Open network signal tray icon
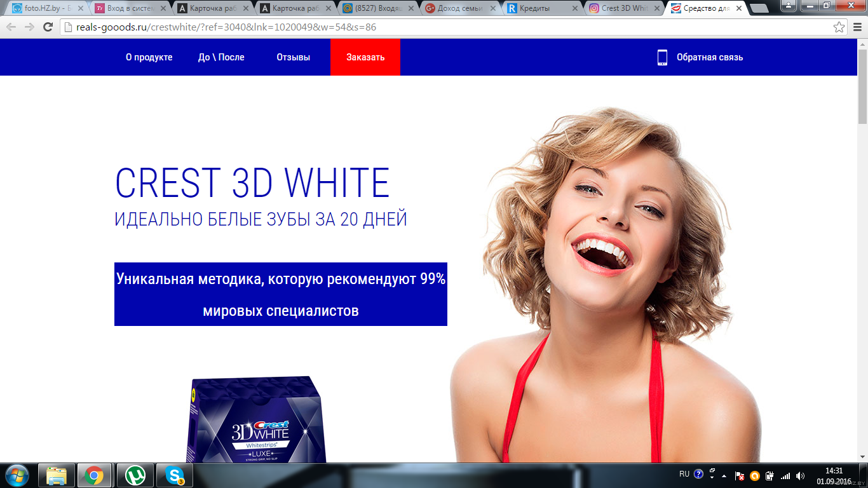The image size is (868, 488). coord(785,475)
